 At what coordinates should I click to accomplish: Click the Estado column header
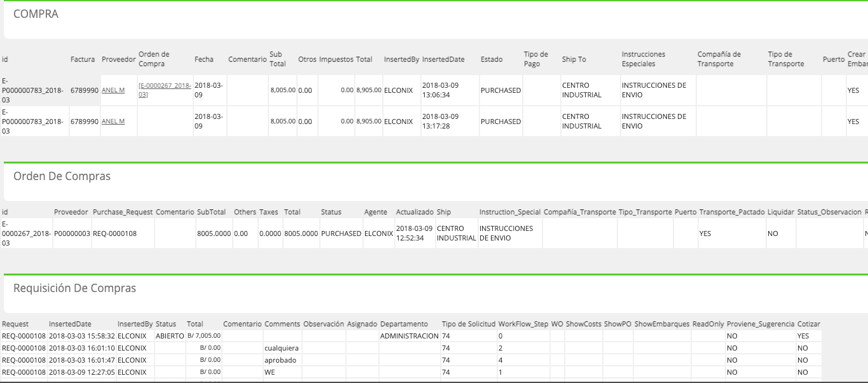[x=492, y=59]
